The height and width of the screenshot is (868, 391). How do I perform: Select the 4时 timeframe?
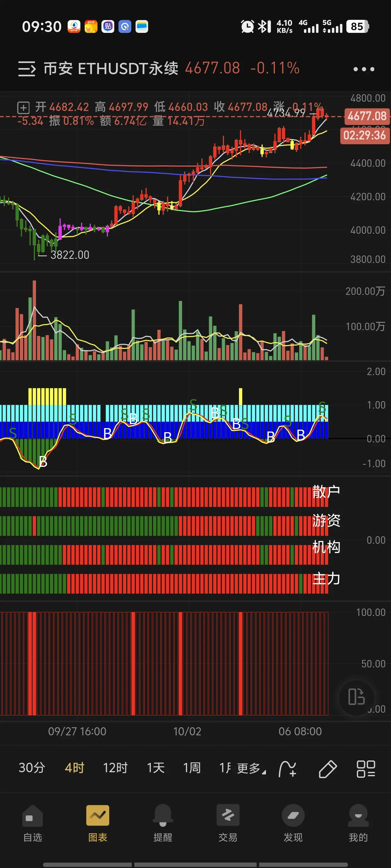(x=74, y=768)
